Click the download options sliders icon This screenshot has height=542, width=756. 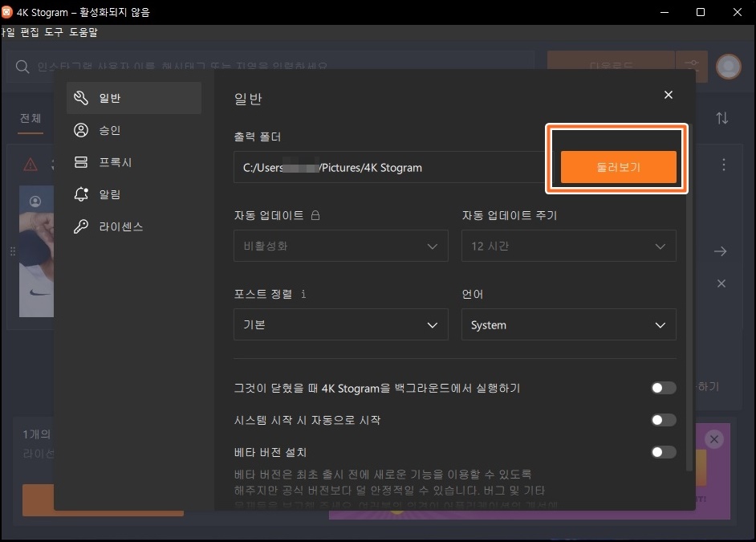pos(692,66)
